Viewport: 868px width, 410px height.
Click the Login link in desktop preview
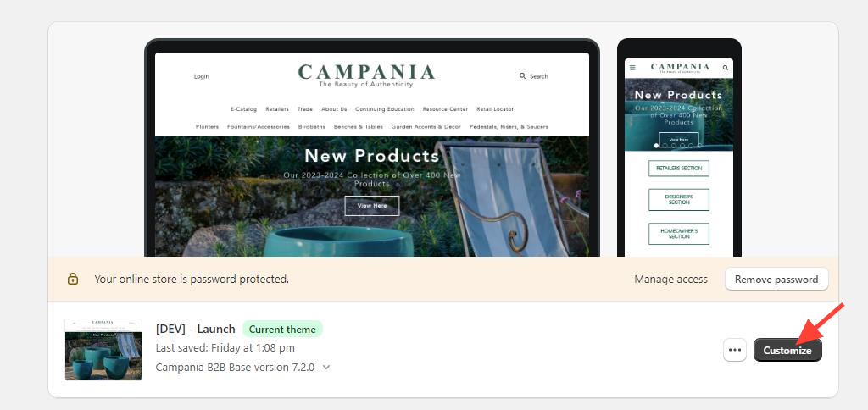point(202,76)
